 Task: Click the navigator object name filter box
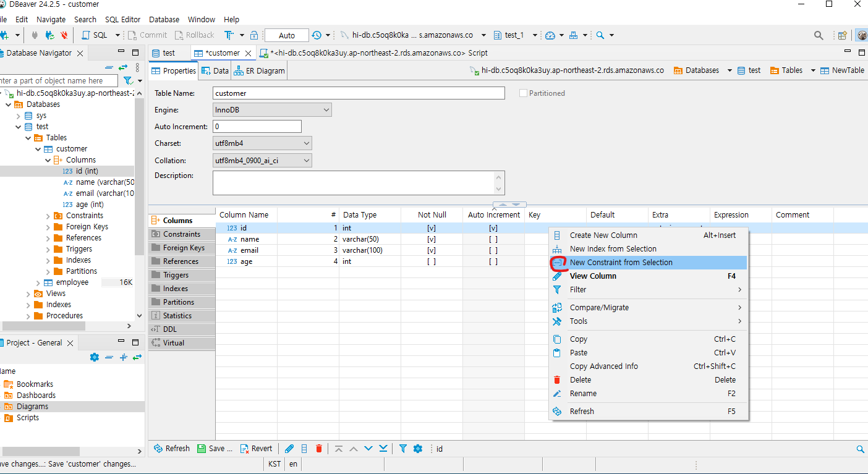tap(59, 81)
